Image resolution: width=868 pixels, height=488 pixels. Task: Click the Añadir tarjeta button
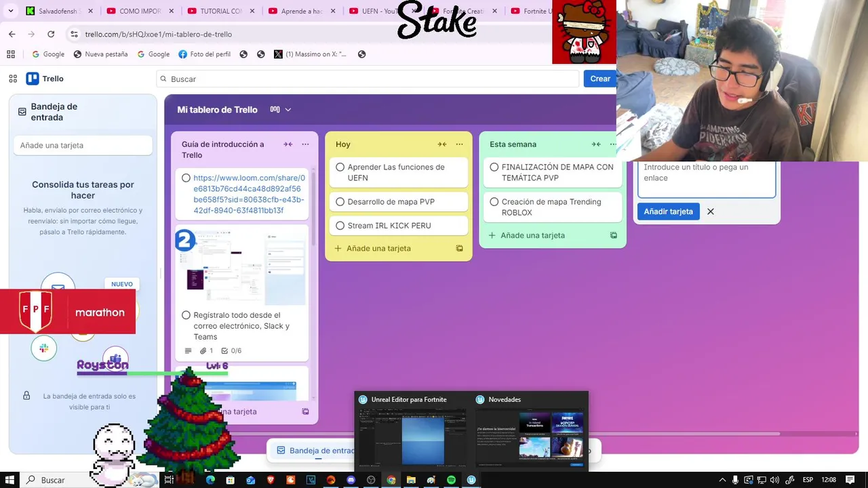coord(668,211)
